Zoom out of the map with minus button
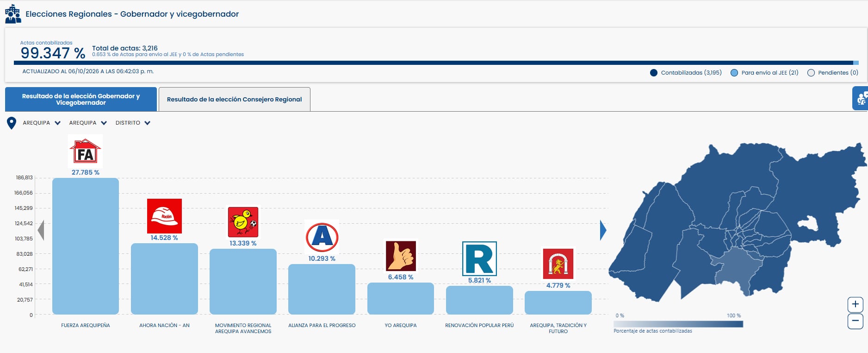The image size is (868, 353). coord(855,321)
